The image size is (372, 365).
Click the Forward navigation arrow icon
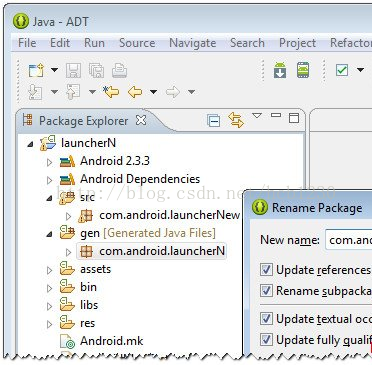pos(173,92)
